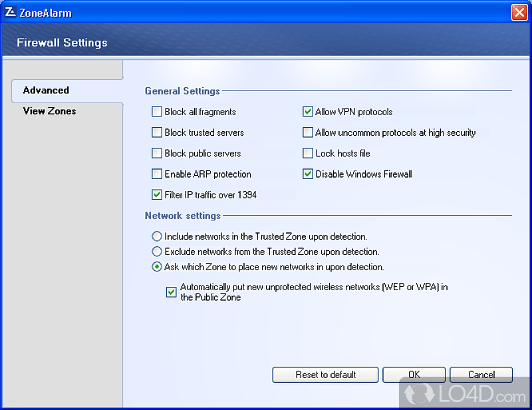Image resolution: width=532 pixels, height=410 pixels.
Task: Disable the Allow VPN protocols checkbox
Action: [x=308, y=112]
